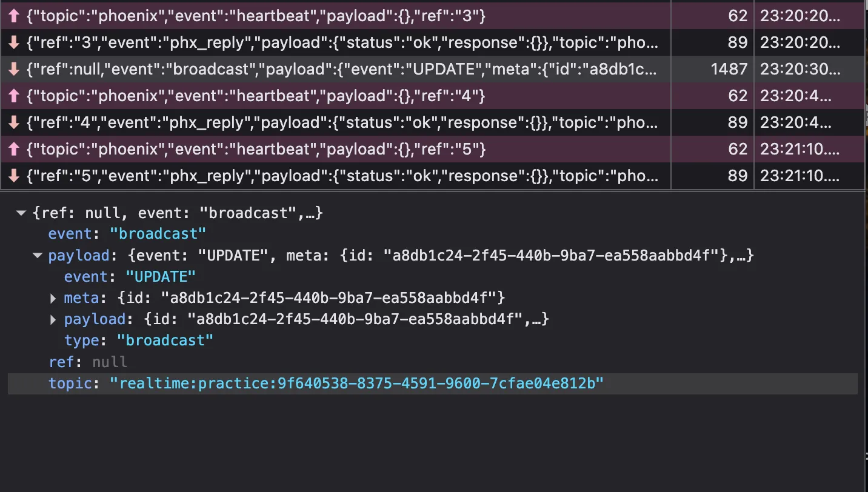The image size is (868, 492).
Task: Click the upload arrow icon on the first heartbeat row
Action: pos(15,15)
